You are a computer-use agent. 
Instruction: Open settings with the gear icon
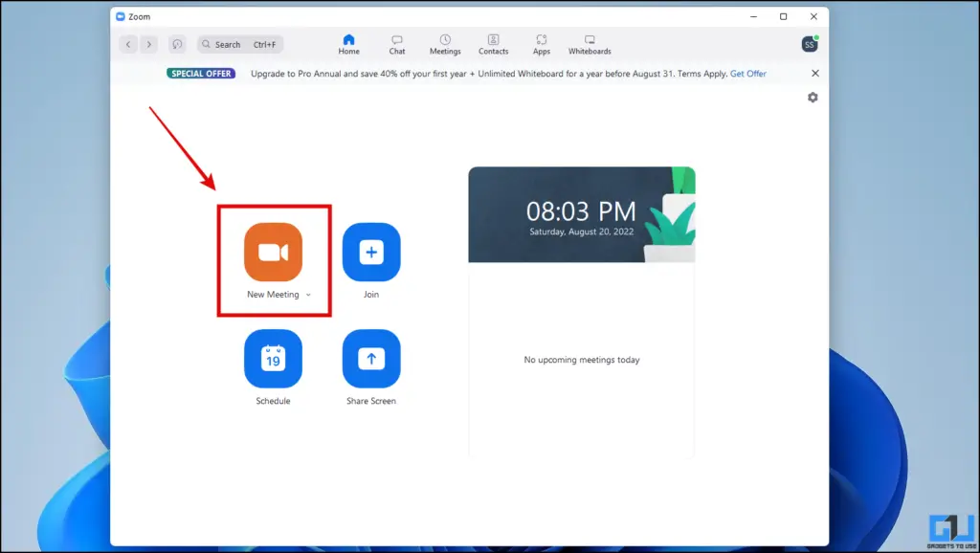tap(813, 98)
